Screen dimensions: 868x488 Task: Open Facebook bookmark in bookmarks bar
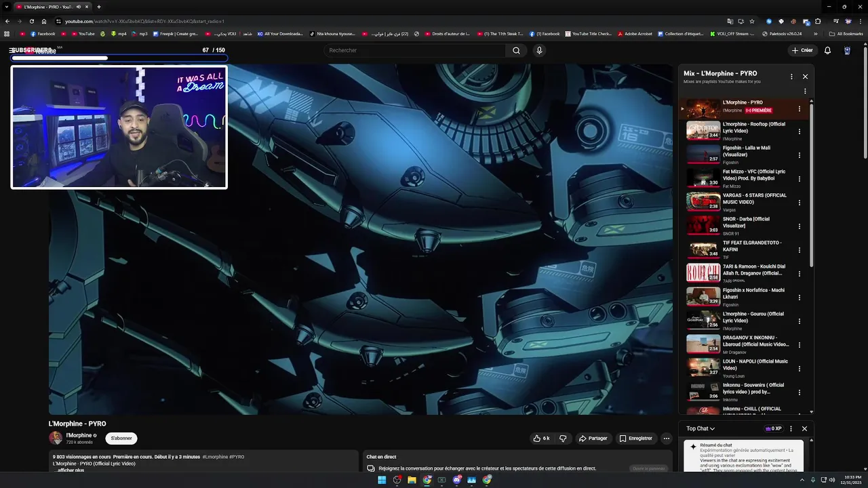(43, 33)
